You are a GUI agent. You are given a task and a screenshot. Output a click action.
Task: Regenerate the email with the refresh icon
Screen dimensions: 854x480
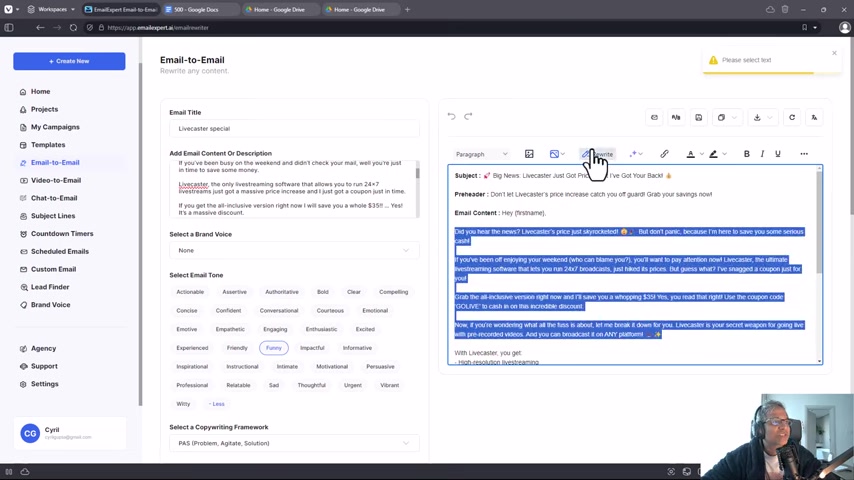pyautogui.click(x=792, y=117)
